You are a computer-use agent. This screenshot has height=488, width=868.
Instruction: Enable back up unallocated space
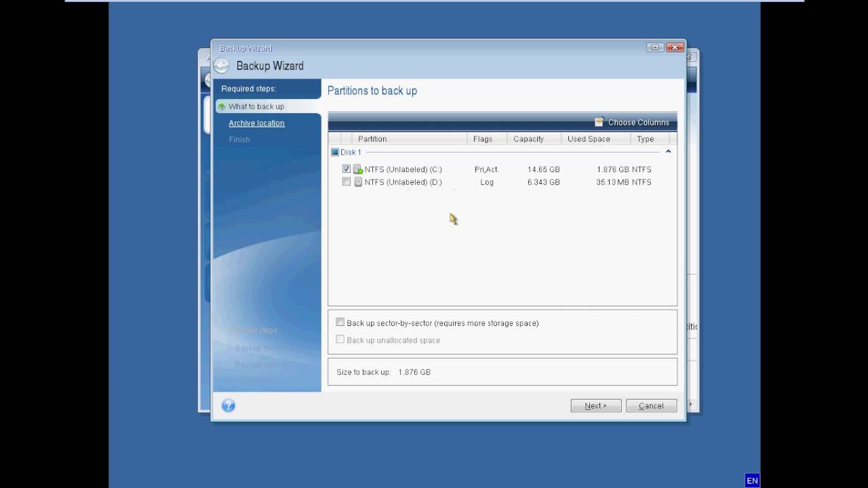[x=340, y=340]
